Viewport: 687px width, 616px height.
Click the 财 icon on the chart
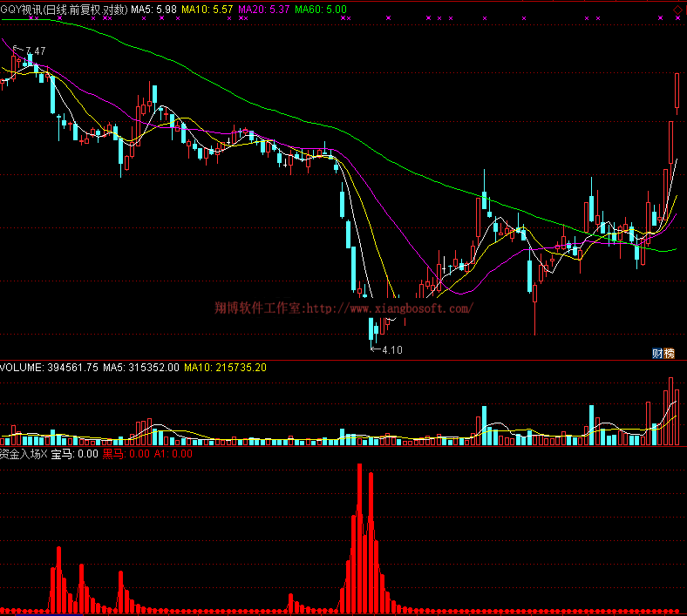click(657, 353)
